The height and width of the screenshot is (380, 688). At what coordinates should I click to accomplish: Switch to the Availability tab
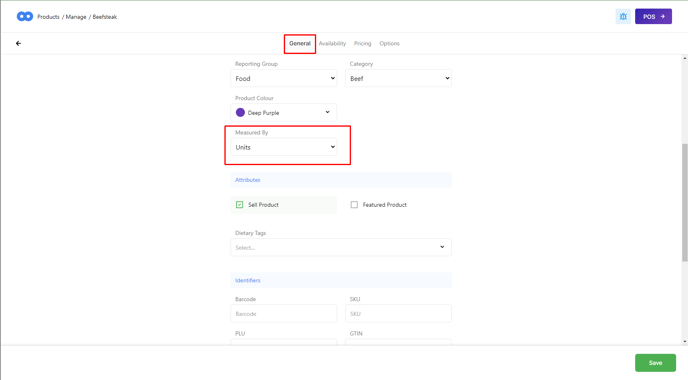(332, 43)
